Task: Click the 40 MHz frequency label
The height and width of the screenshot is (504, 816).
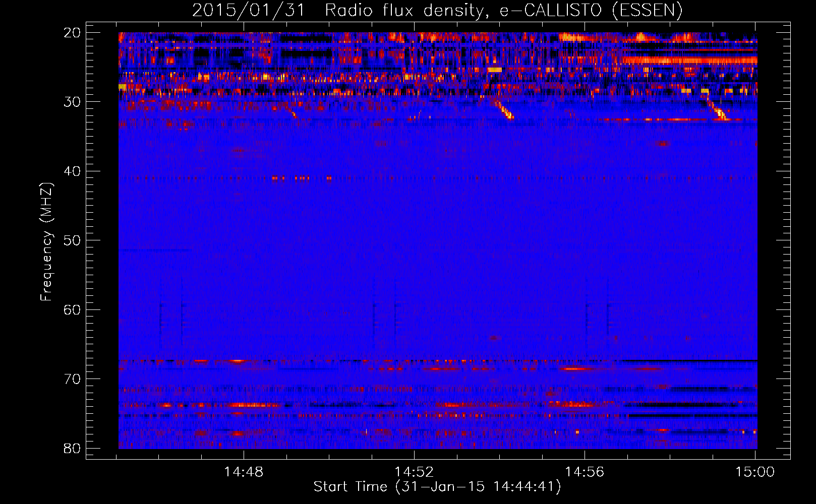Action: (x=72, y=171)
